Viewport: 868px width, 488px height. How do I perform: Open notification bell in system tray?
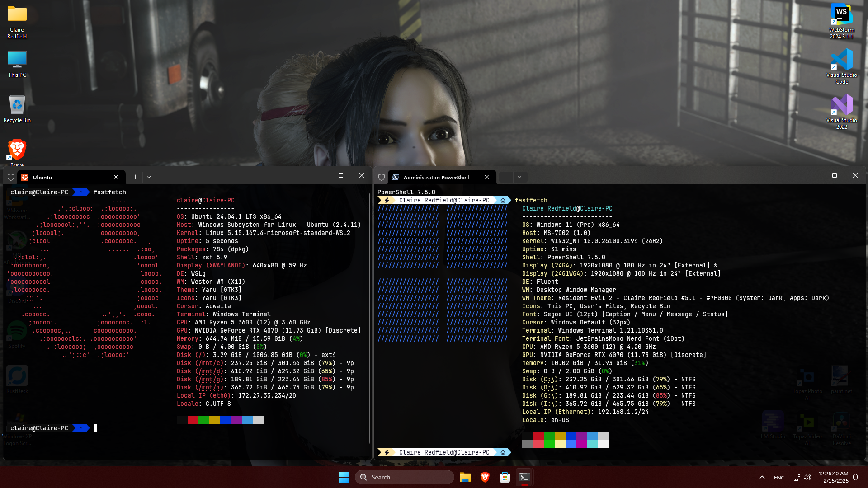coord(855,477)
